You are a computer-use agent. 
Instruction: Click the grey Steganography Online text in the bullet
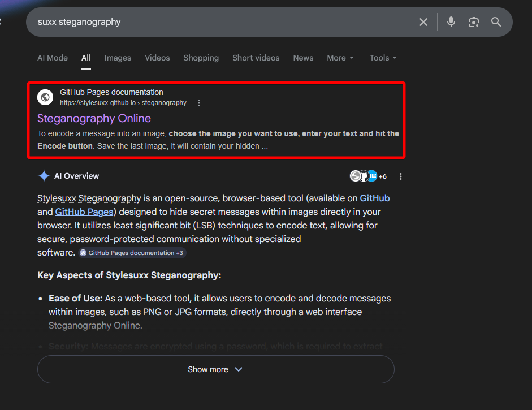click(x=96, y=326)
